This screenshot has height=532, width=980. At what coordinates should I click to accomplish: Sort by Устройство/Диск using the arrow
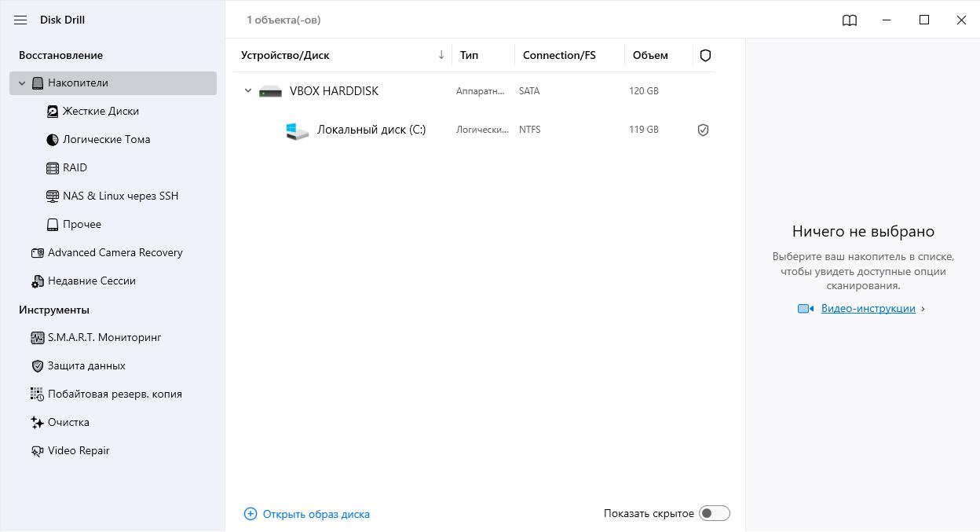441,55
